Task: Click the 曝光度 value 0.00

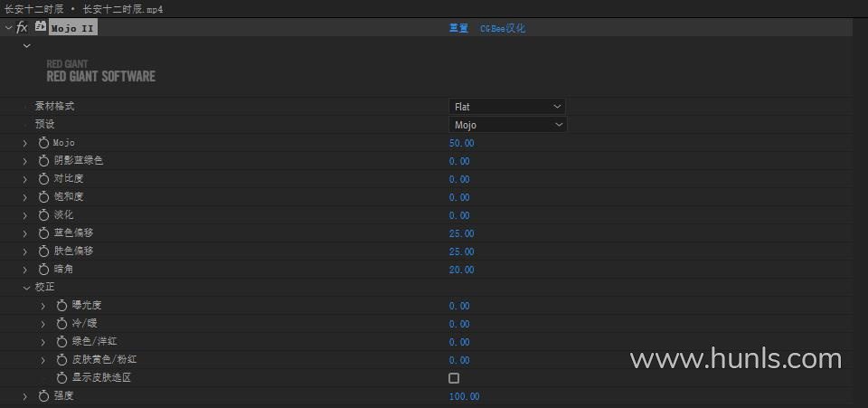Action: click(x=459, y=306)
